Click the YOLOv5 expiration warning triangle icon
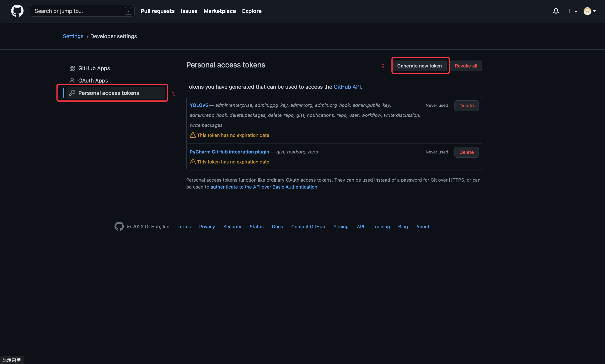This screenshot has width=605, height=364. [193, 135]
